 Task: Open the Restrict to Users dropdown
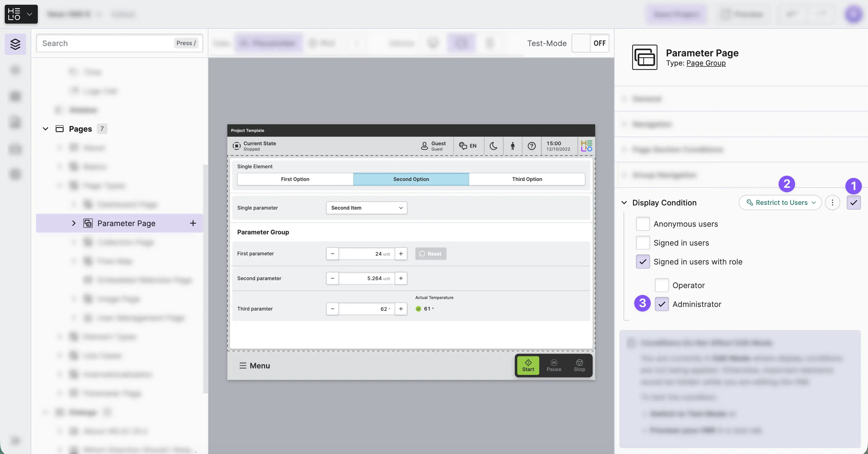point(780,202)
